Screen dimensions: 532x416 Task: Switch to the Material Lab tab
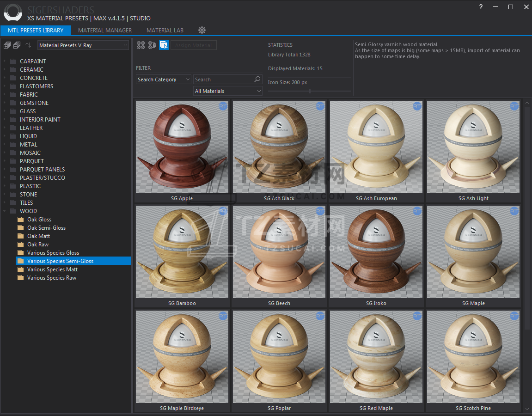(x=165, y=30)
